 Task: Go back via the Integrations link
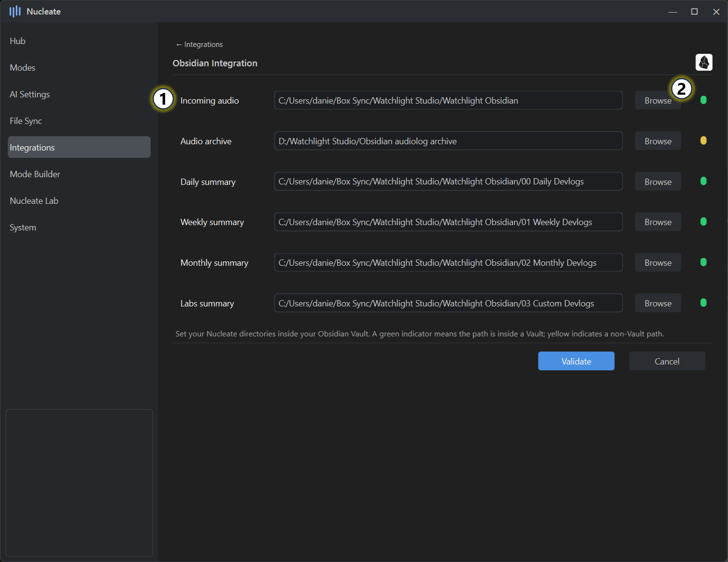pyautogui.click(x=199, y=44)
